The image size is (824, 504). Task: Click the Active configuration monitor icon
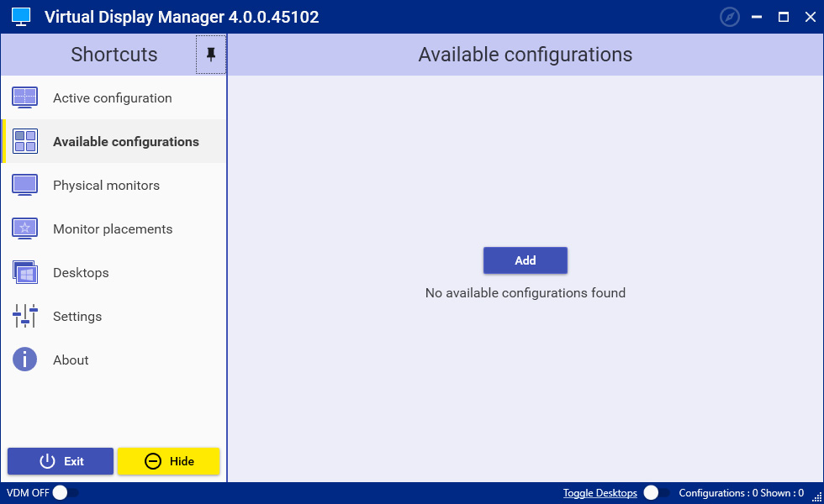24,97
